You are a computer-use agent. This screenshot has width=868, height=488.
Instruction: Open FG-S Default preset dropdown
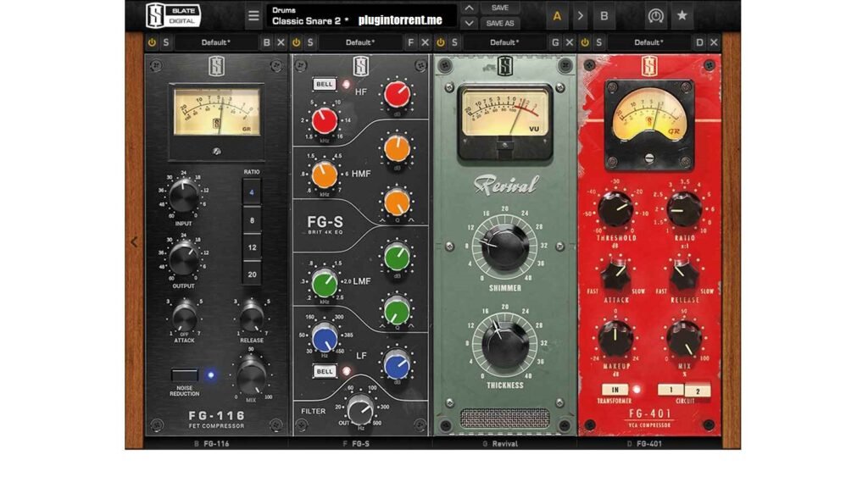[360, 42]
